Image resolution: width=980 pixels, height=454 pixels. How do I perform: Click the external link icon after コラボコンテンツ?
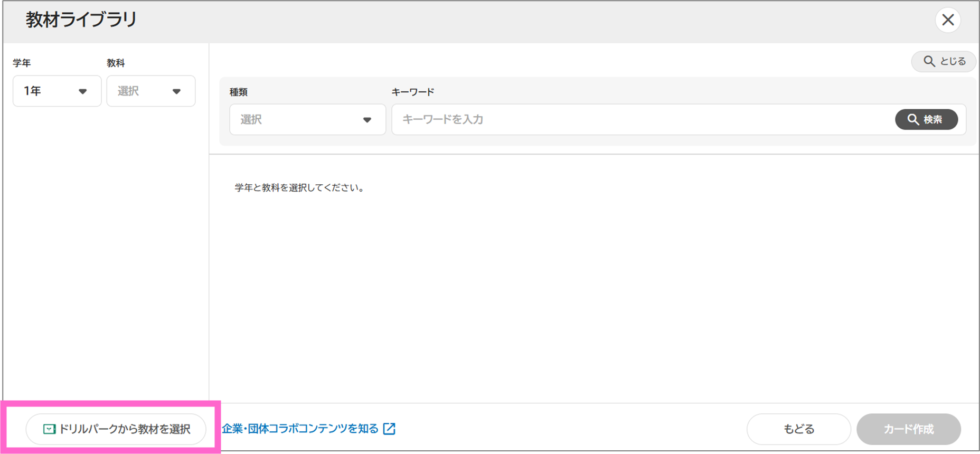point(389,429)
